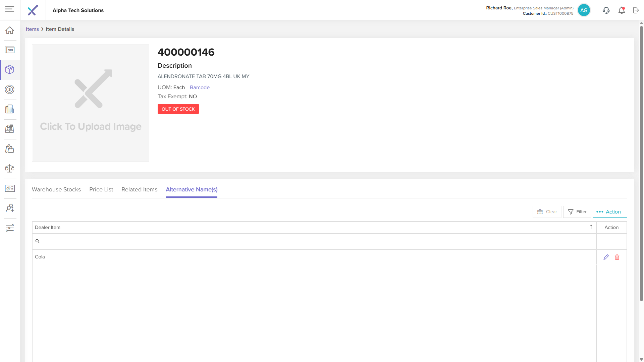Click the add user sidebar icon
The image size is (644, 362).
10,208
